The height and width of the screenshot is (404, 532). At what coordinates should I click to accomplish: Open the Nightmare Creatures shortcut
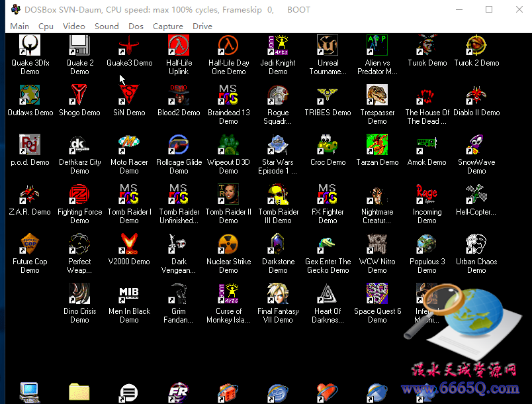pos(377,194)
